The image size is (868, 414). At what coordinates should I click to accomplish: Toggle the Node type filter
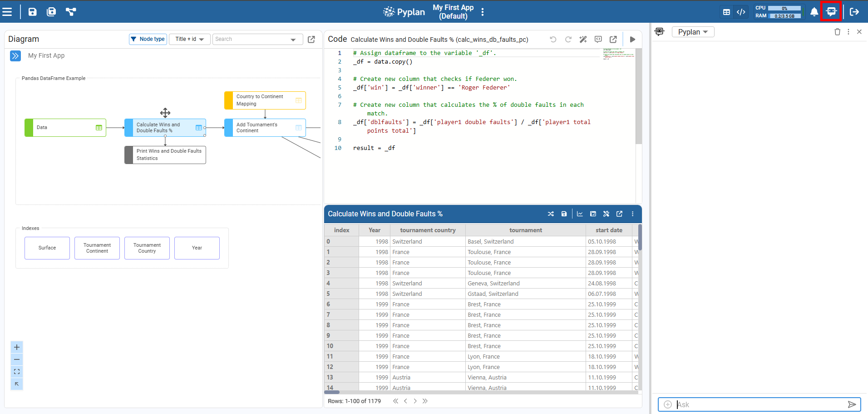[x=148, y=39]
